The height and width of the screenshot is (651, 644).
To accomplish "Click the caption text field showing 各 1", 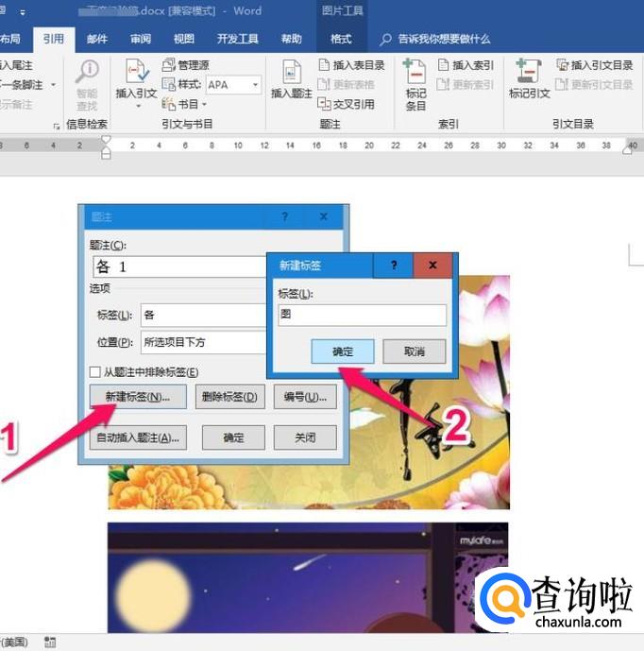I will coord(179,267).
